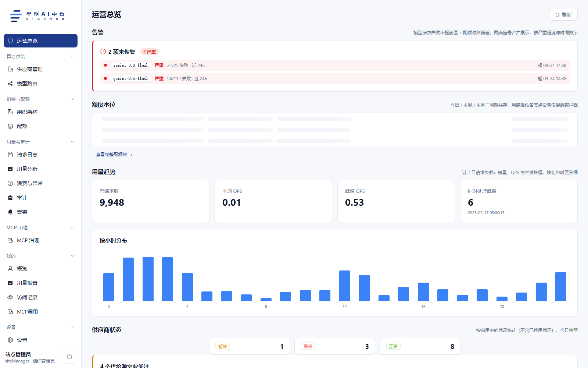The height and width of the screenshot is (368, 588).
Task: Click the 暂停 supplier status card
Action: [250, 346]
